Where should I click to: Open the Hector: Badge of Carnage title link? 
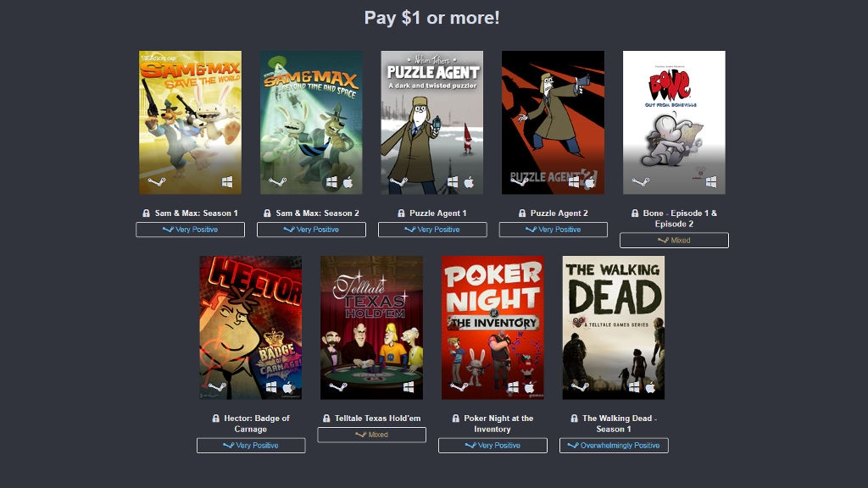[256, 424]
